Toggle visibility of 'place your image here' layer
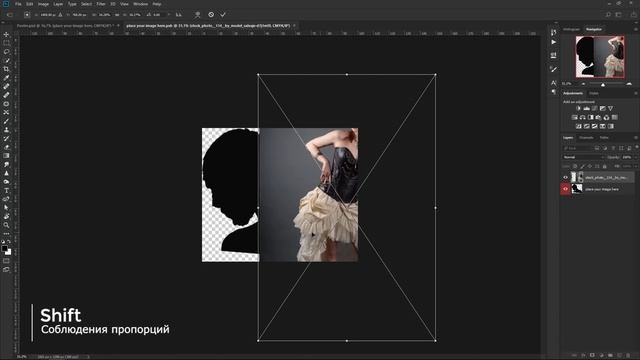Image resolution: width=640 pixels, height=360 pixels. pos(565,189)
